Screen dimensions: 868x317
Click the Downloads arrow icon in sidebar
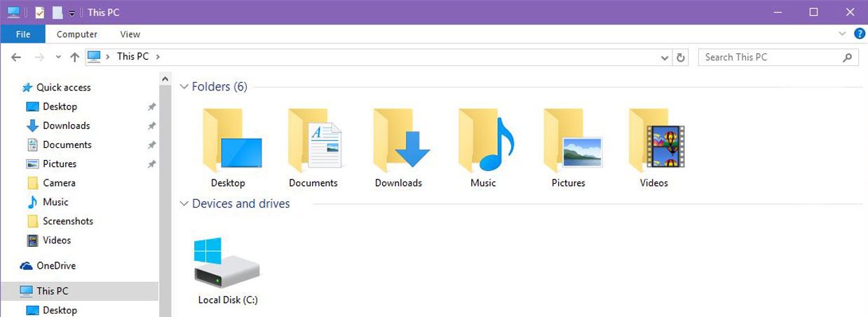32,126
